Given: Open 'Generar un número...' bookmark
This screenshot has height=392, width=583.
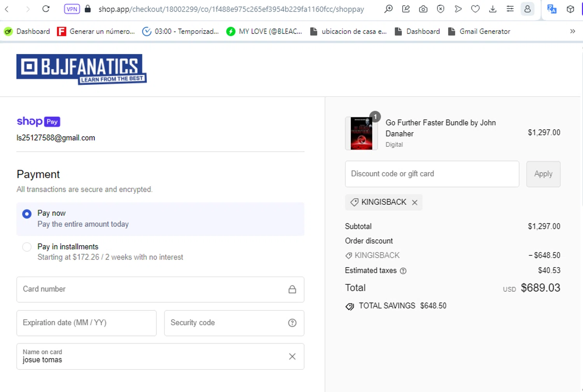Looking at the screenshot, I should click(x=96, y=31).
